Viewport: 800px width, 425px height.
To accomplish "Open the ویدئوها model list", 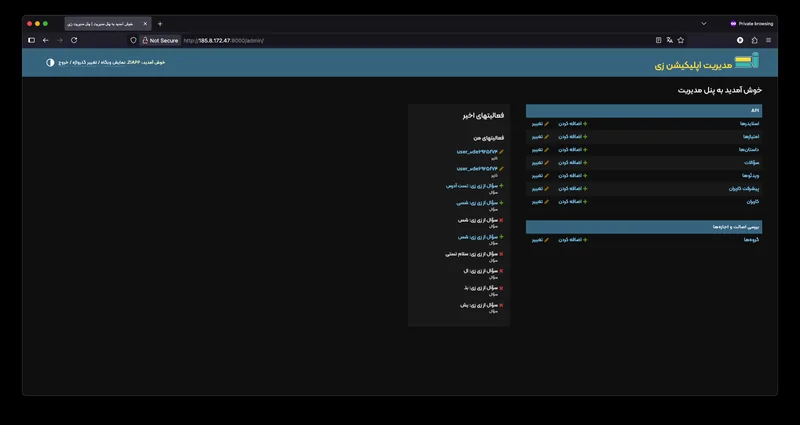I will (x=751, y=176).
